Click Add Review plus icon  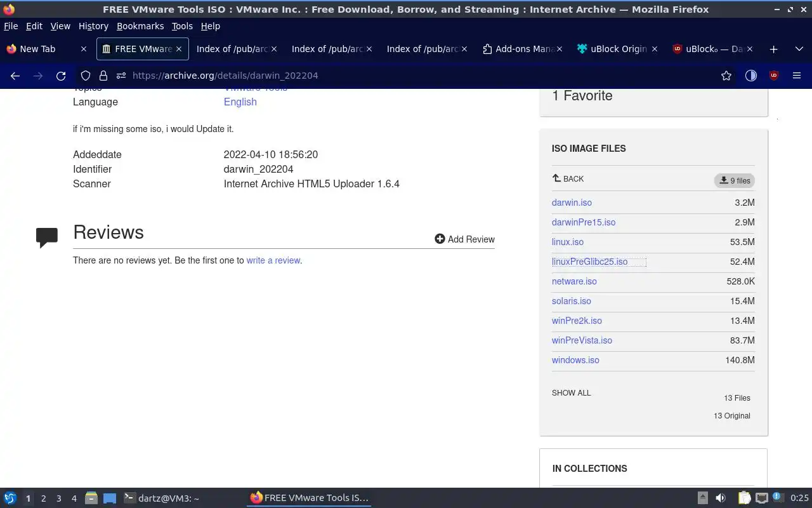[x=440, y=239]
